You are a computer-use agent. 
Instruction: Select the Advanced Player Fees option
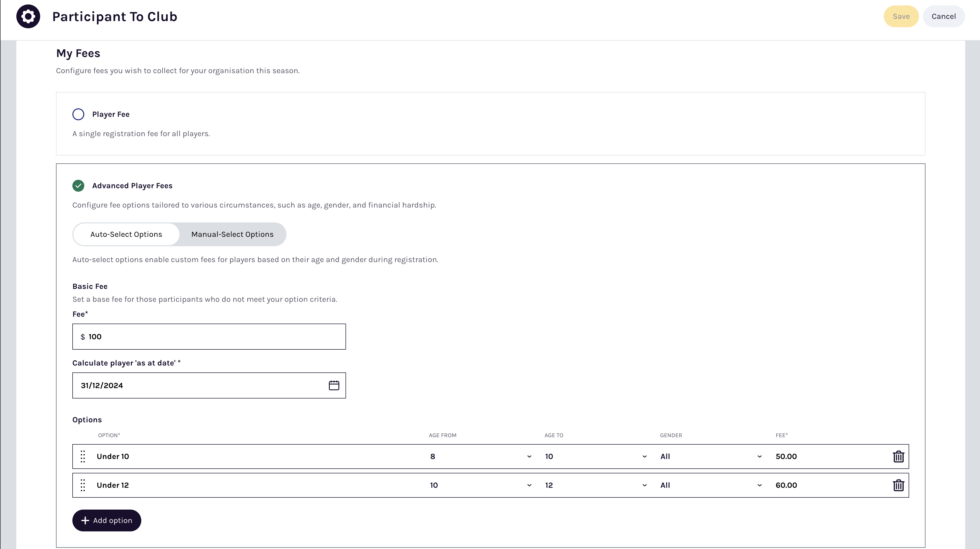(78, 186)
